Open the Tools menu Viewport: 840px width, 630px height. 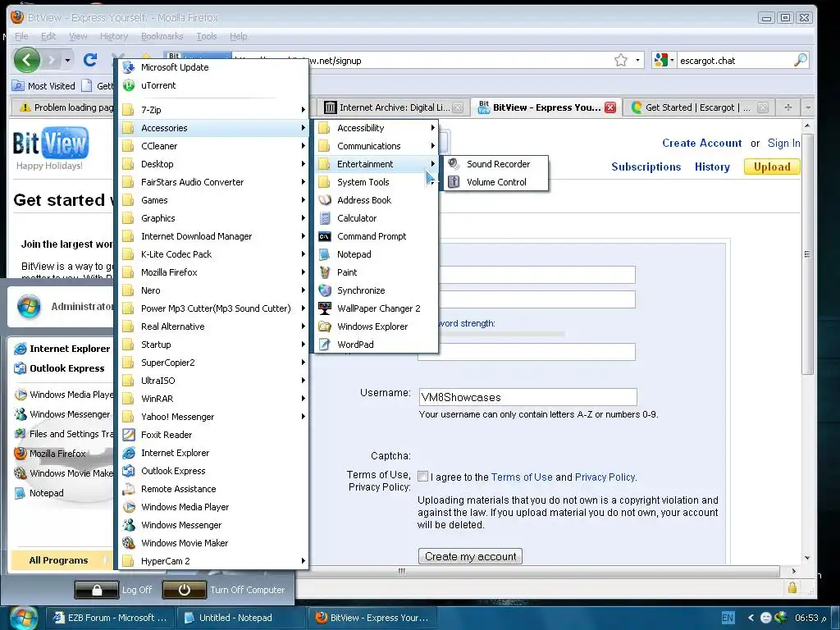206,36
